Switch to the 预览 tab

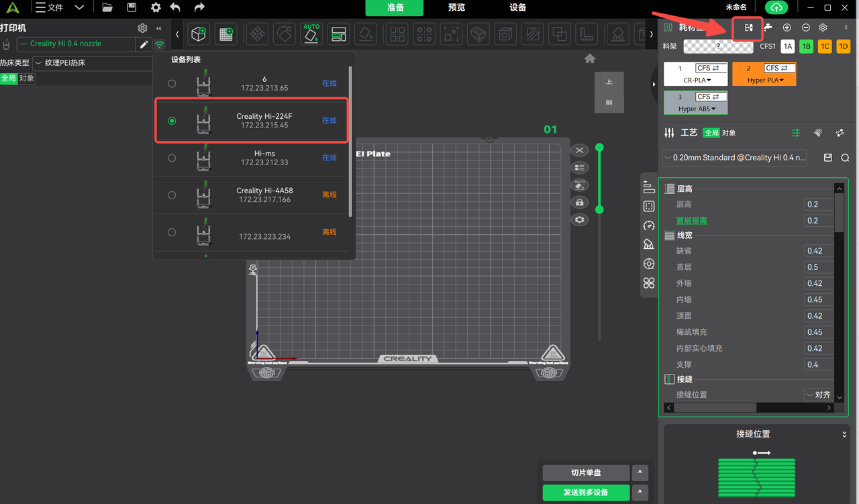click(456, 7)
